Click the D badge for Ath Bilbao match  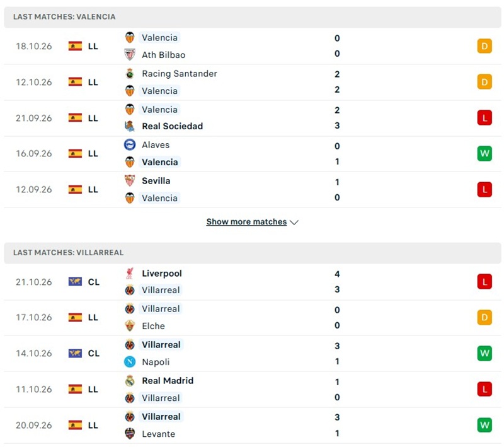click(x=484, y=46)
